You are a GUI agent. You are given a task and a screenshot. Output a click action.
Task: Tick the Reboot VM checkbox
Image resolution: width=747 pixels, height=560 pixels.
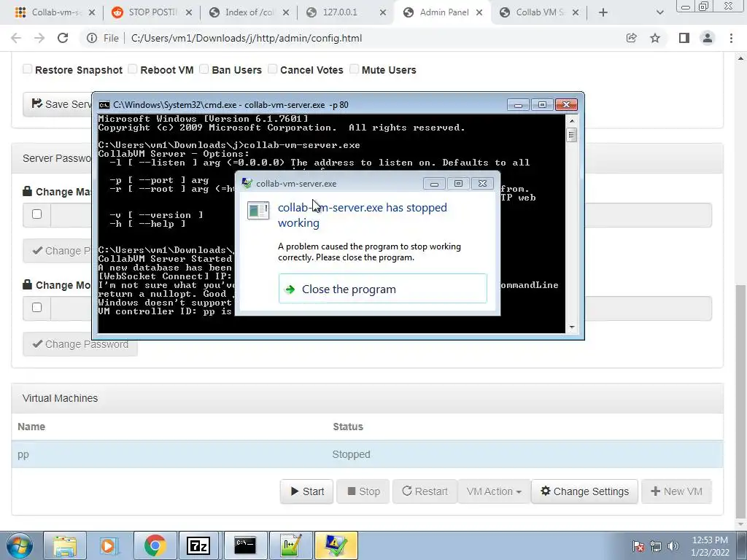[133, 69]
